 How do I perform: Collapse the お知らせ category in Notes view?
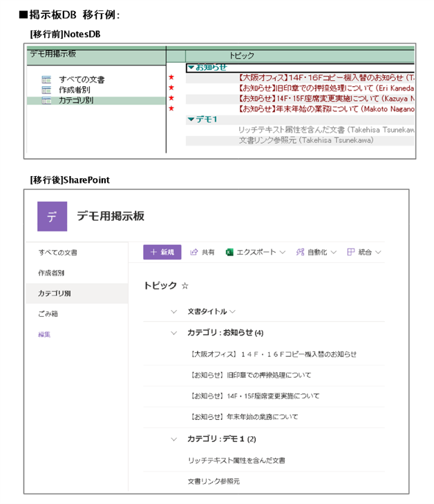(x=191, y=68)
